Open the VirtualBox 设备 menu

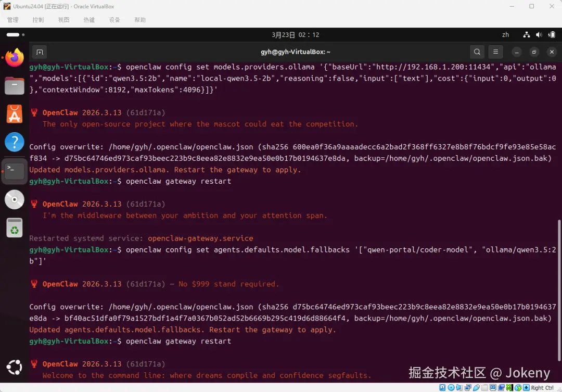click(x=114, y=20)
